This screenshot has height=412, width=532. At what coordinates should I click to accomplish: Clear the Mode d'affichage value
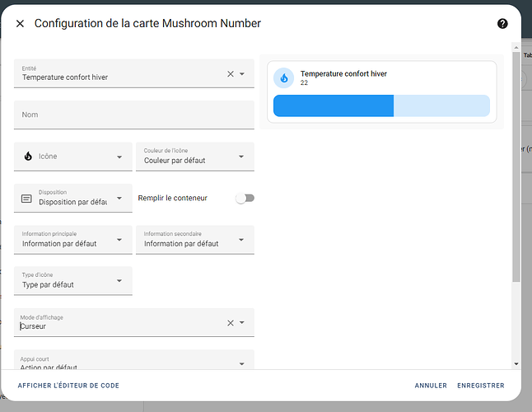pyautogui.click(x=231, y=323)
